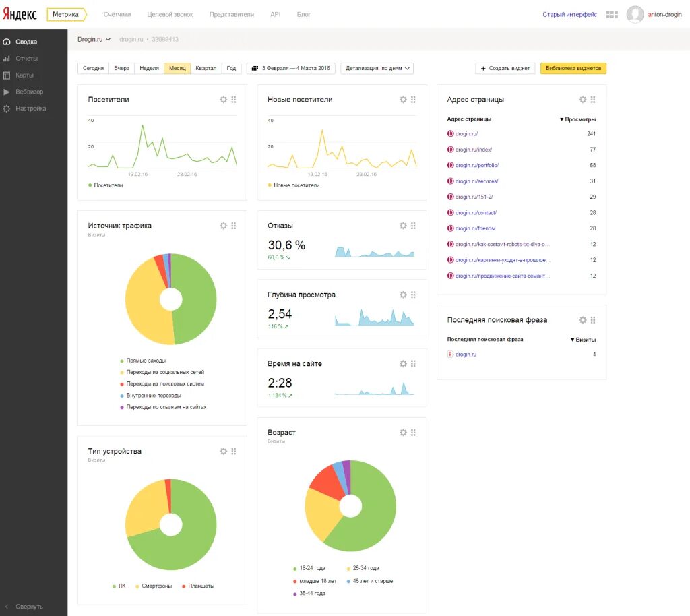The height and width of the screenshot is (616, 690).
Task: Open drogin.ru/services/ page link
Action: [x=476, y=181]
